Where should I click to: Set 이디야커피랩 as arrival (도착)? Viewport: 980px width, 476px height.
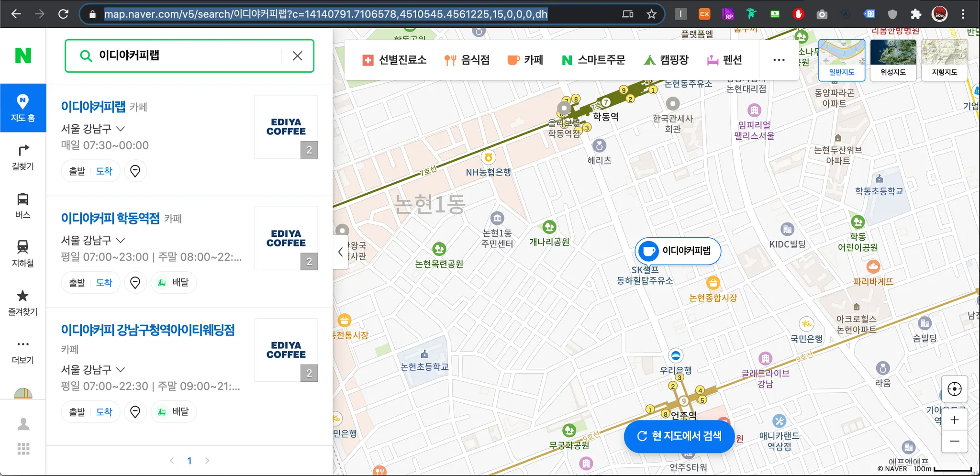click(x=104, y=171)
